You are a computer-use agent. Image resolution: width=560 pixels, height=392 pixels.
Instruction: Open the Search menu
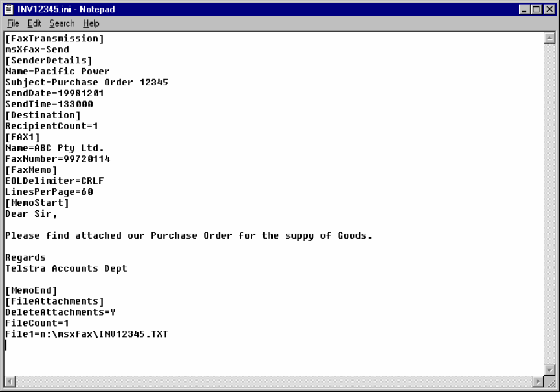click(62, 23)
